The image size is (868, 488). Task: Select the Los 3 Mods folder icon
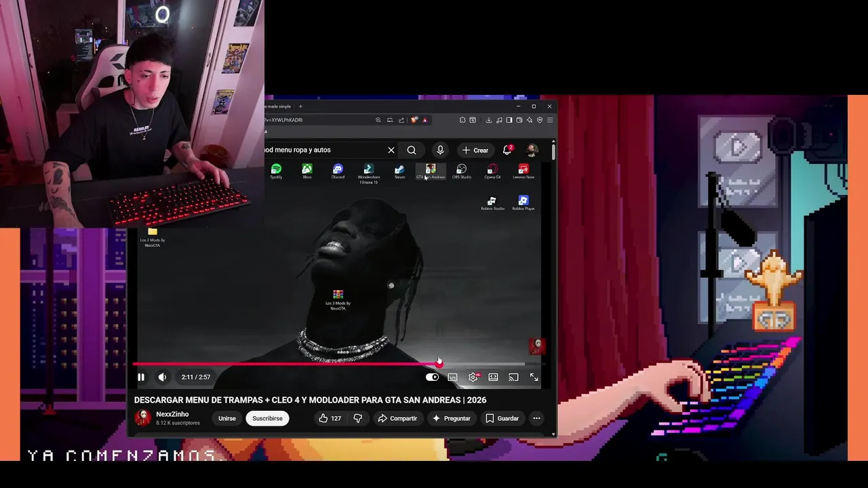click(153, 237)
